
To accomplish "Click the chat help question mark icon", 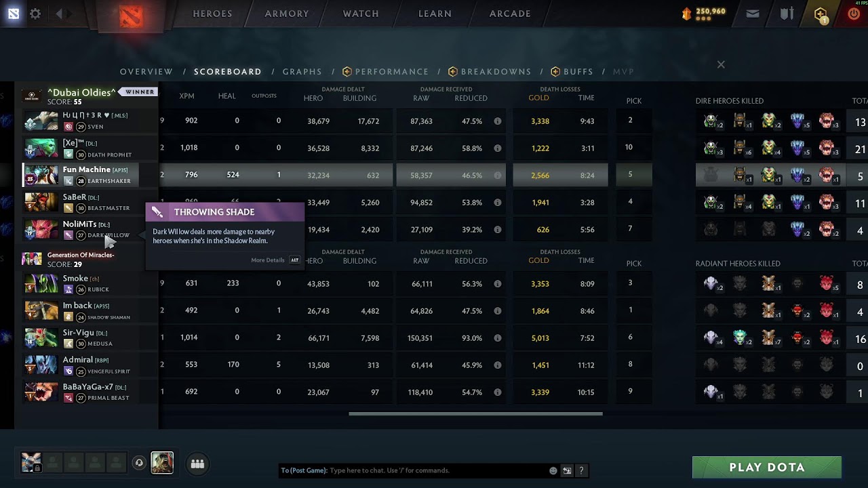I will tap(582, 470).
